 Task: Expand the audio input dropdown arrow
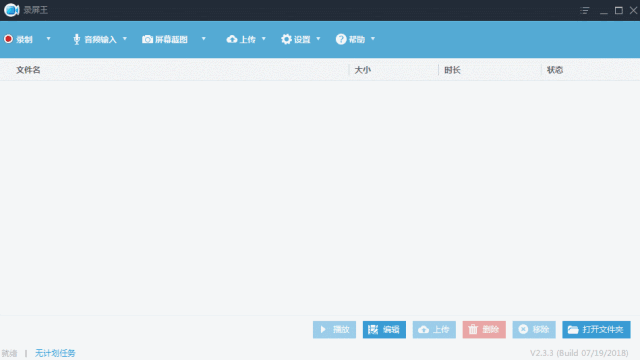(x=124, y=39)
